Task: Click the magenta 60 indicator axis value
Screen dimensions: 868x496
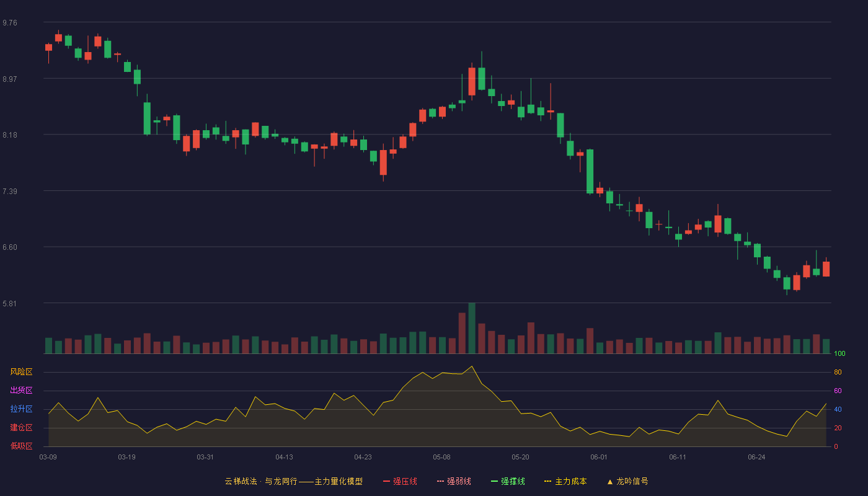Action: (x=838, y=391)
